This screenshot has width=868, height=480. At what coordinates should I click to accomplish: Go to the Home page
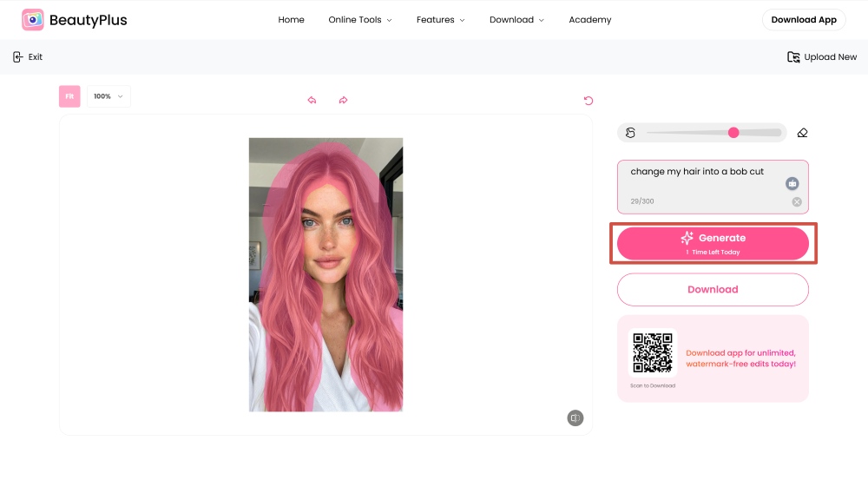[291, 20]
